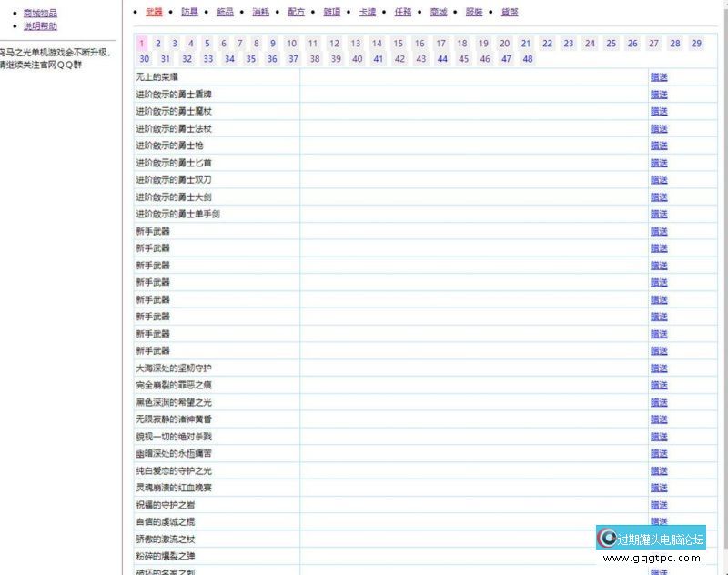
Task: Open 商城物品 in the left sidebar
Action: coord(40,14)
